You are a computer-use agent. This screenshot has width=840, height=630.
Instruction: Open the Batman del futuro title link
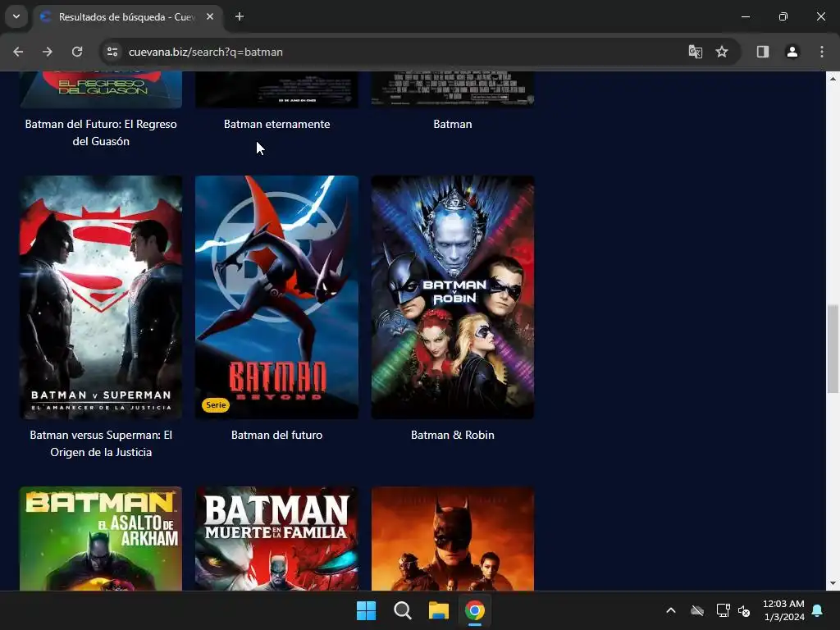(277, 435)
